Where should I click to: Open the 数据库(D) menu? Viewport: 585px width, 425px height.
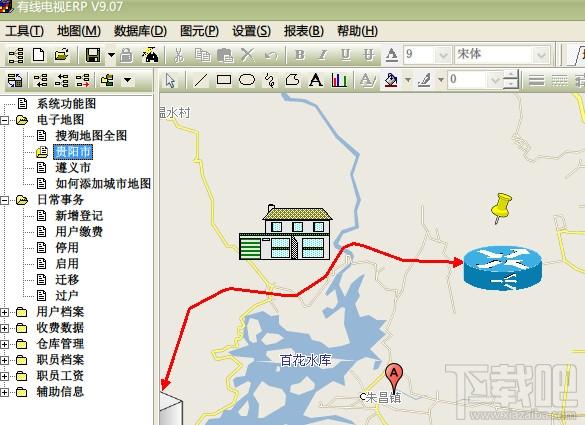[140, 31]
